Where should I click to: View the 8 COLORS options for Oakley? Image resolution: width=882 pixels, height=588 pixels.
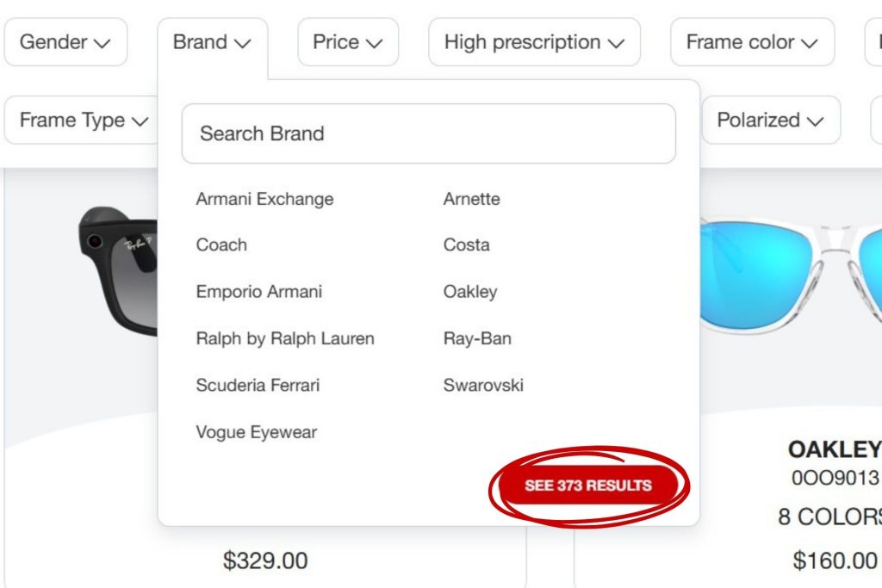[x=830, y=517]
